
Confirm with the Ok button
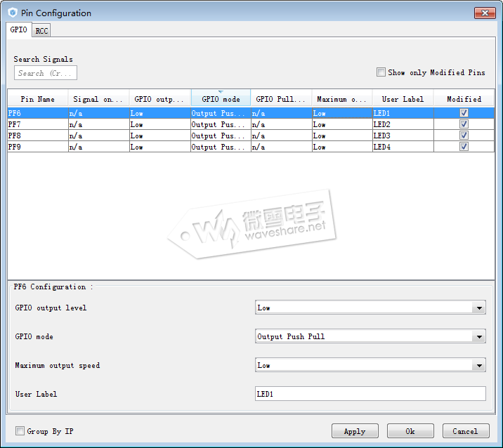click(x=410, y=431)
